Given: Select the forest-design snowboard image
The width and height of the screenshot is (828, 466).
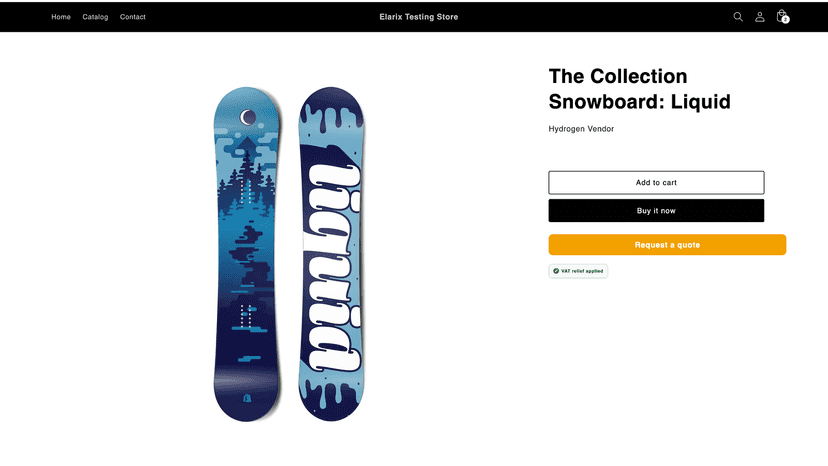Looking at the screenshot, I should click(x=247, y=254).
